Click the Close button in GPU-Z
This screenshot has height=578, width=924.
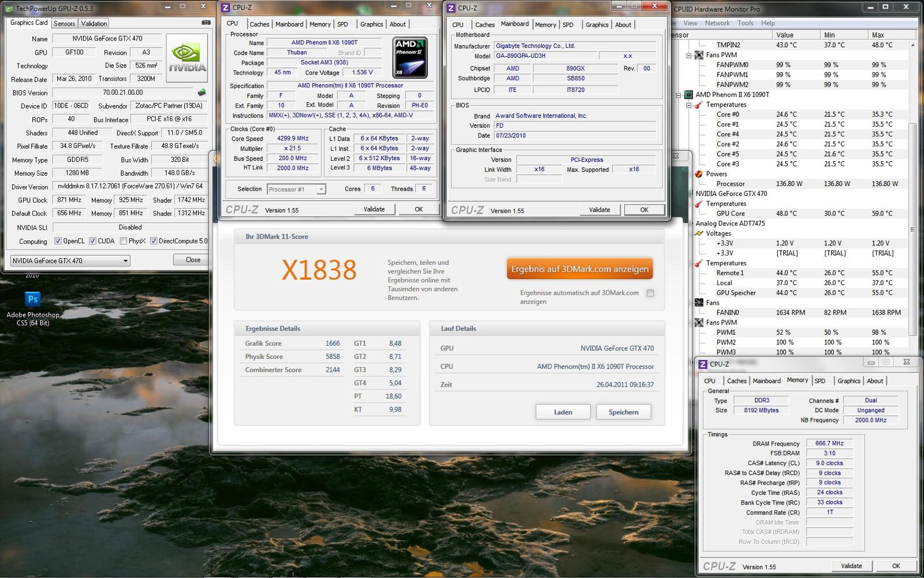pyautogui.click(x=193, y=260)
